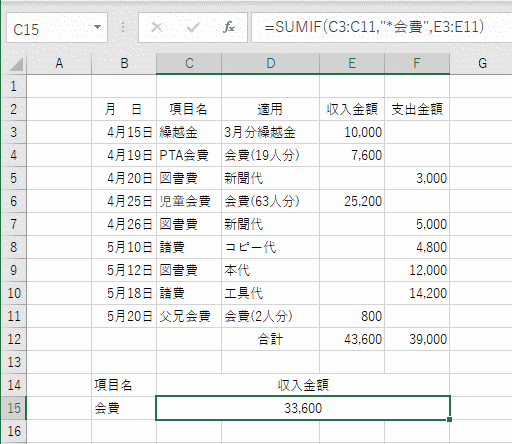This screenshot has height=444, width=512.
Task: Open the Name Box dropdown arrow
Action: click(97, 27)
